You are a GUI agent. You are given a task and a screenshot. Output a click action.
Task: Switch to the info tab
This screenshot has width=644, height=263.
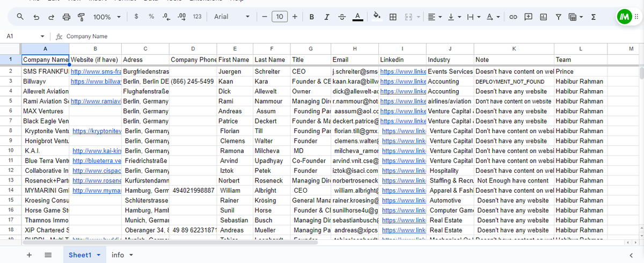pos(118,255)
